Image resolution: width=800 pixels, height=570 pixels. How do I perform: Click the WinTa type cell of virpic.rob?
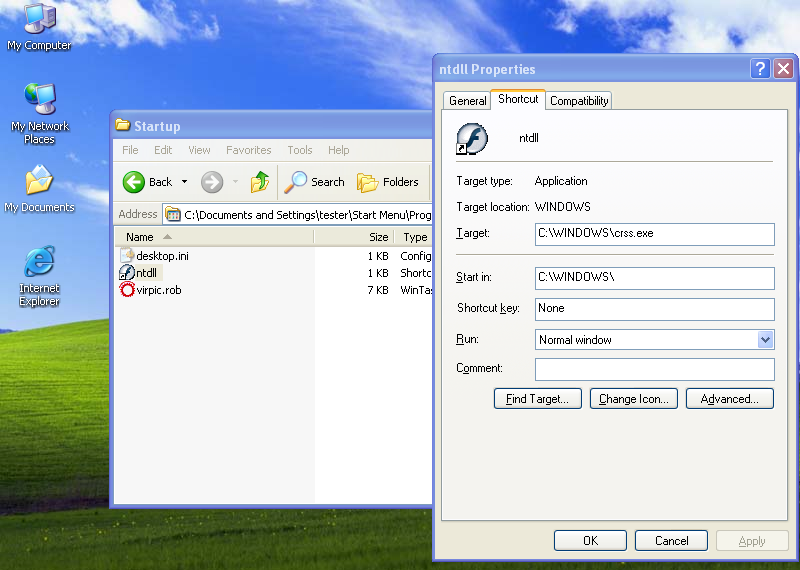416,290
